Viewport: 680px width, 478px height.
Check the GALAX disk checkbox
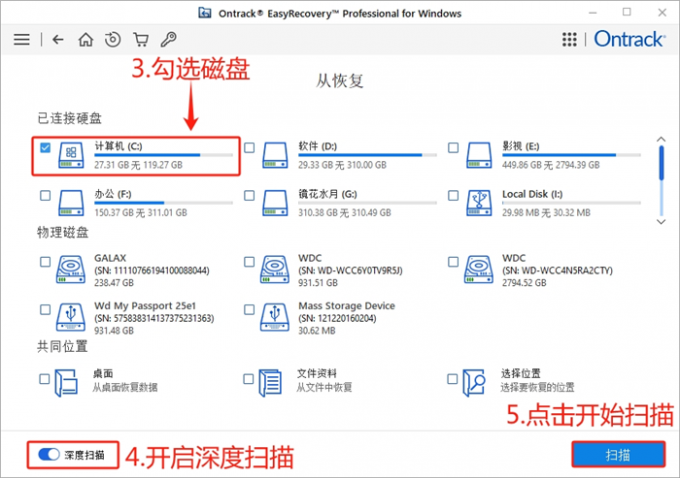(x=45, y=262)
